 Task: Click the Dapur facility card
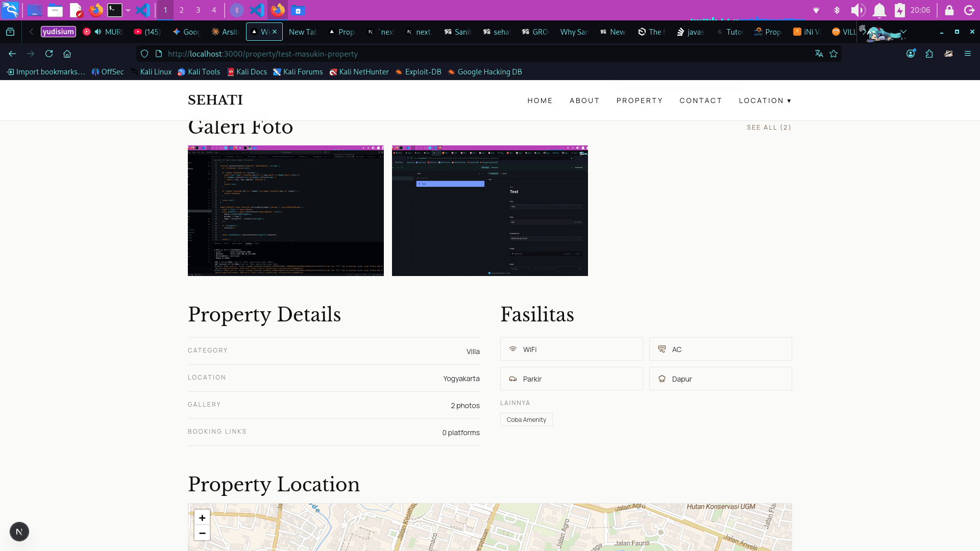coord(721,379)
